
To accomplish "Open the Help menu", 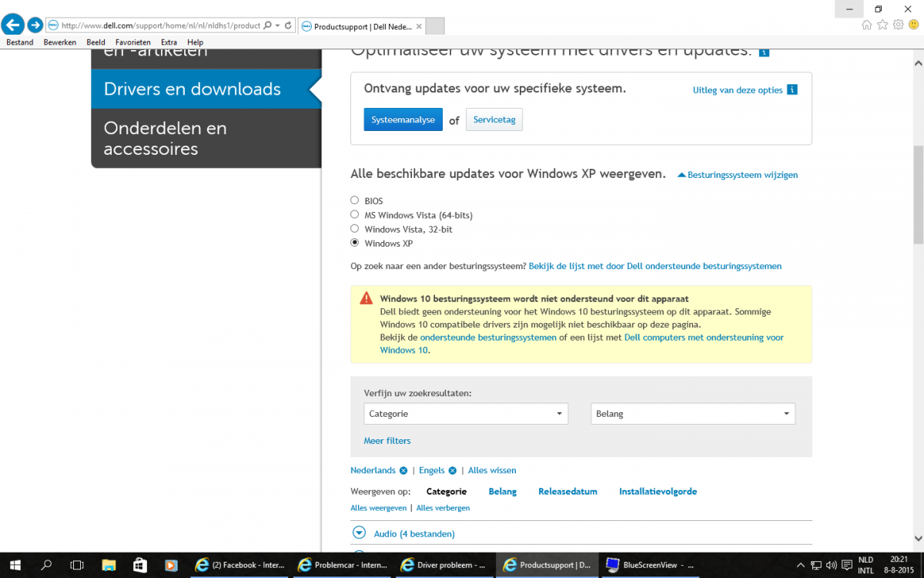I will click(195, 42).
